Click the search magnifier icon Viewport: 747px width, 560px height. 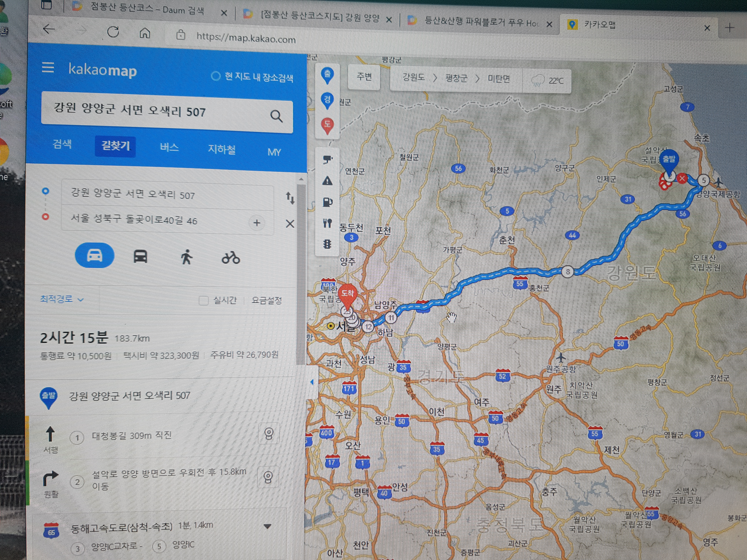276,116
